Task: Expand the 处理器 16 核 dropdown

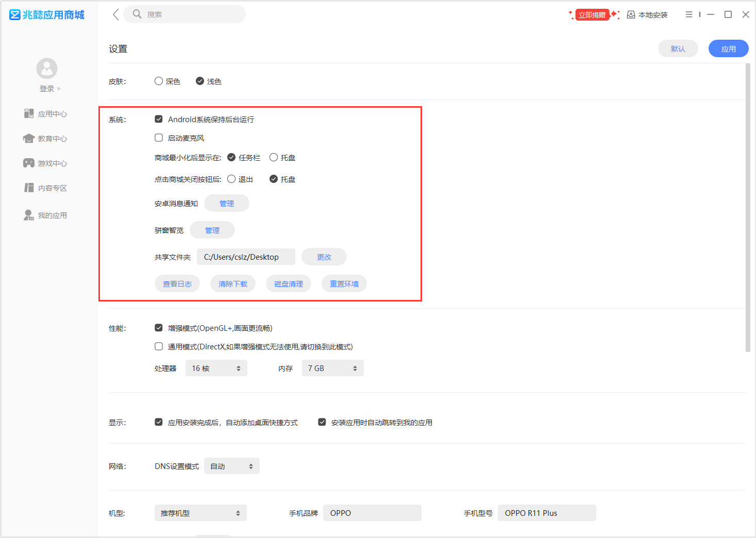Action: pos(216,368)
